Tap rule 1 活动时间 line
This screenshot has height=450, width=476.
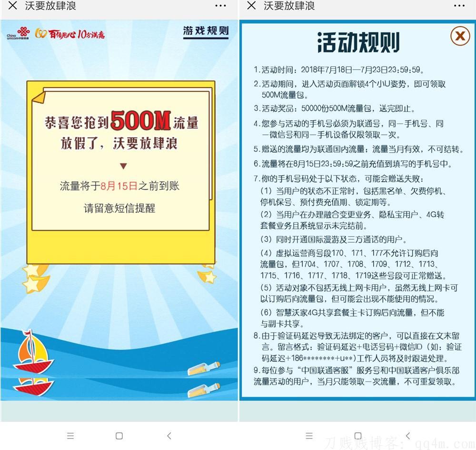click(x=339, y=70)
